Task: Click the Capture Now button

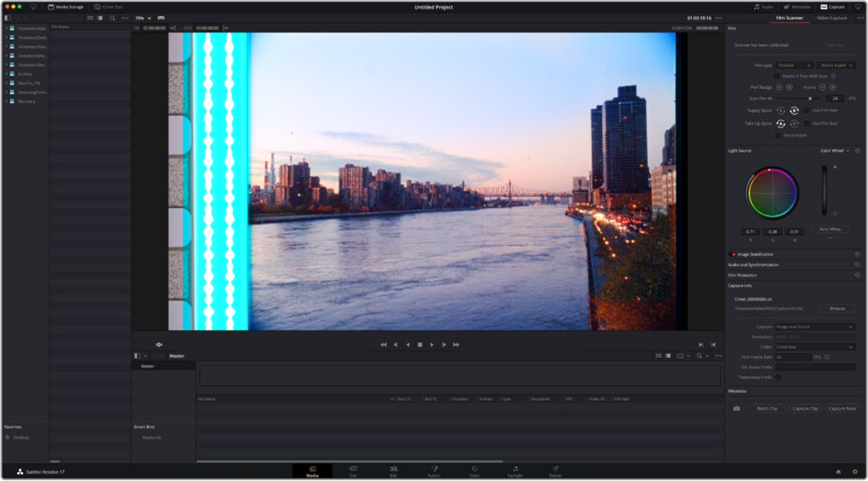Action: pyautogui.click(x=842, y=408)
